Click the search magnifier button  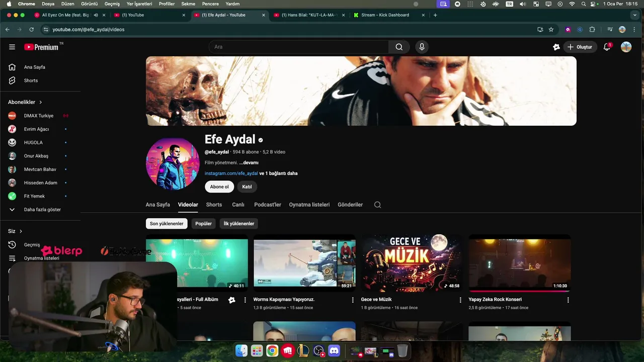[399, 47]
